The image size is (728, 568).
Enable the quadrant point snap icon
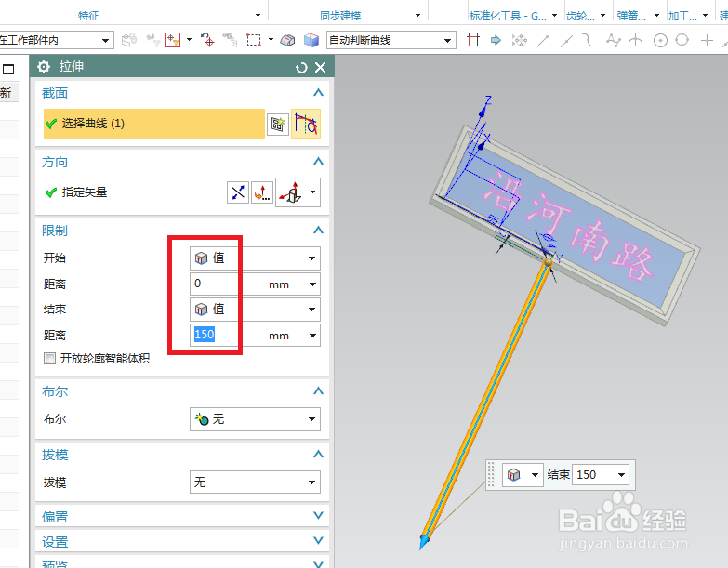[x=682, y=40]
